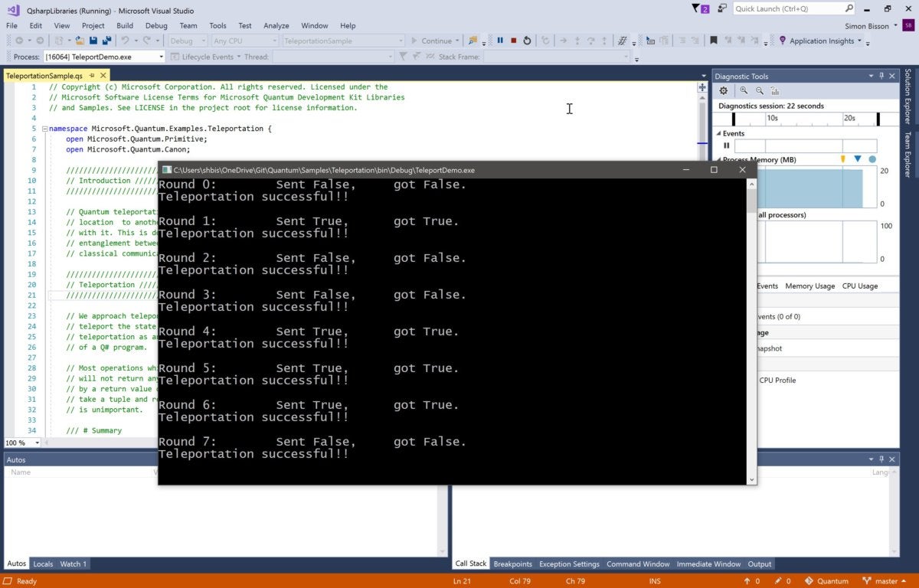Screen dimensions: 919x588
Task: Navigate backward in the toolbar
Action: click(x=19, y=41)
